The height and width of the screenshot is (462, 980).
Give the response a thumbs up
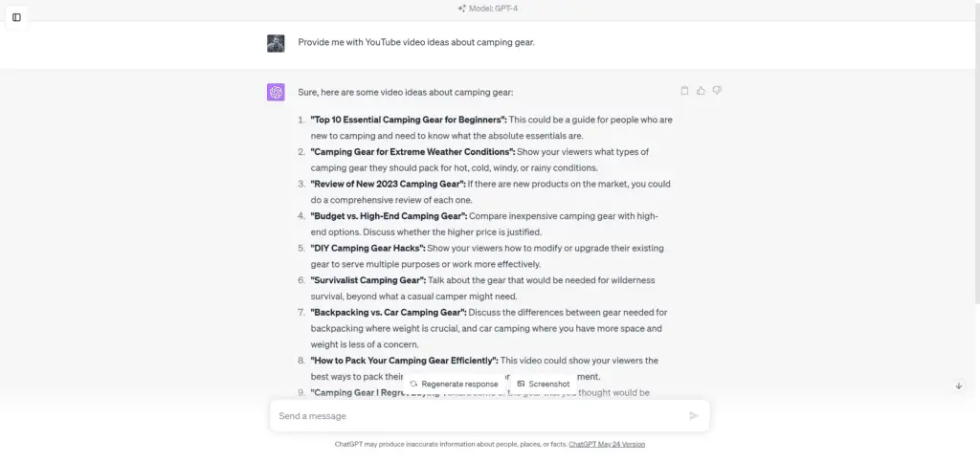point(701,91)
